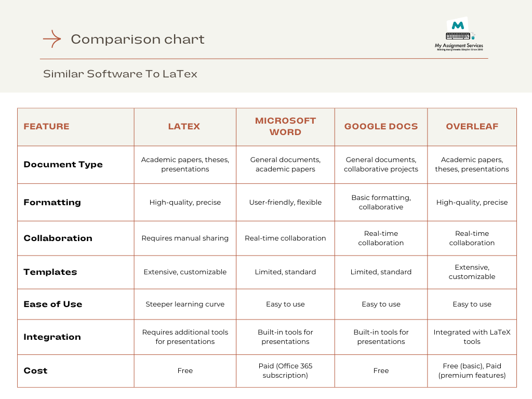This screenshot has width=532, height=399.
Task: Click "Free (basic), Paid (premium features)" cell
Action: click(472, 371)
